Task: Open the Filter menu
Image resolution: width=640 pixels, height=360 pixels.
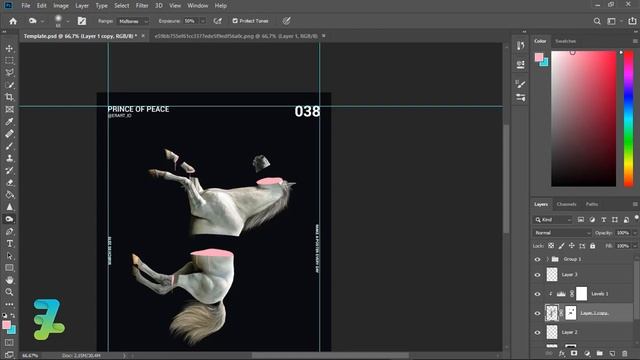Action: (x=142, y=6)
